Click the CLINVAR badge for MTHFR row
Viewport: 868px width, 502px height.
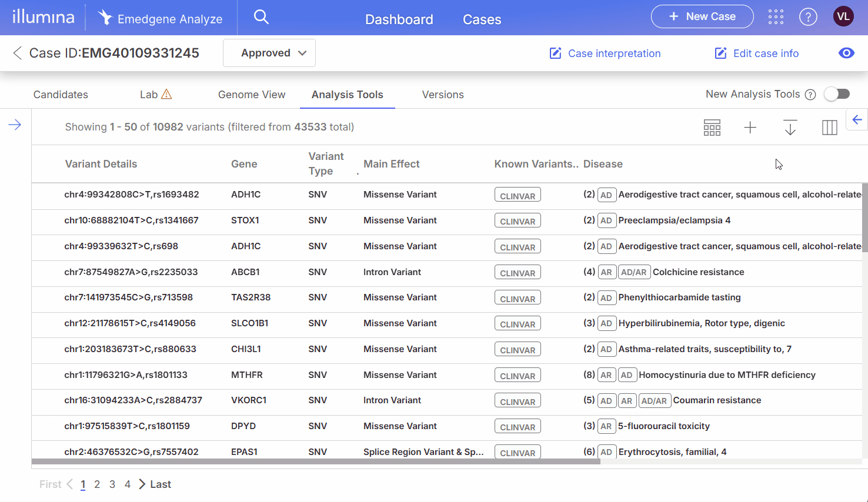(x=518, y=376)
